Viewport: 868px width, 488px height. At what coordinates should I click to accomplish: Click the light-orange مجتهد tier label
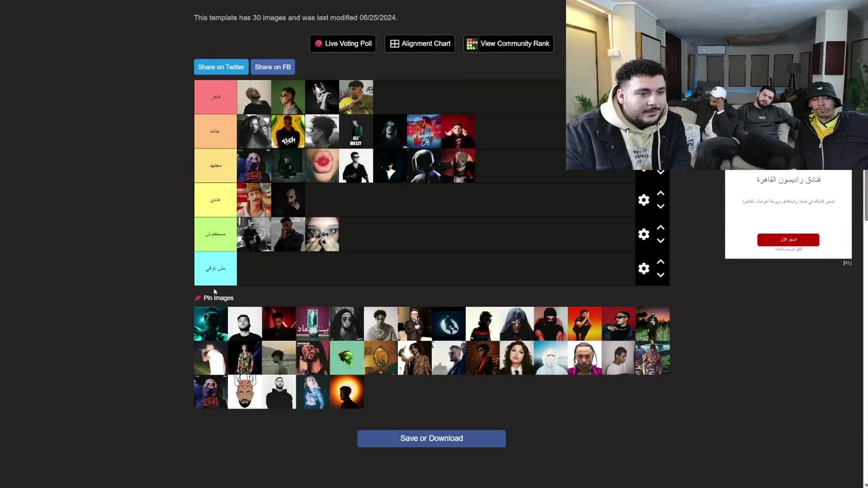click(x=216, y=165)
